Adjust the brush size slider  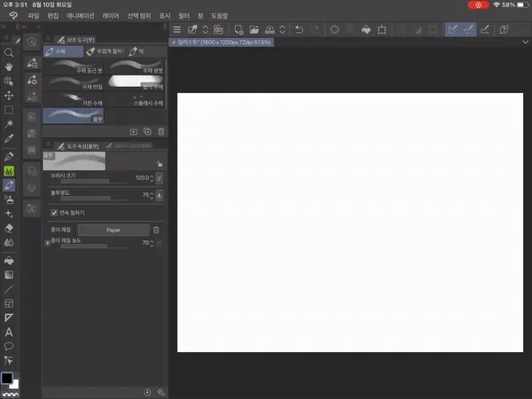(94, 182)
